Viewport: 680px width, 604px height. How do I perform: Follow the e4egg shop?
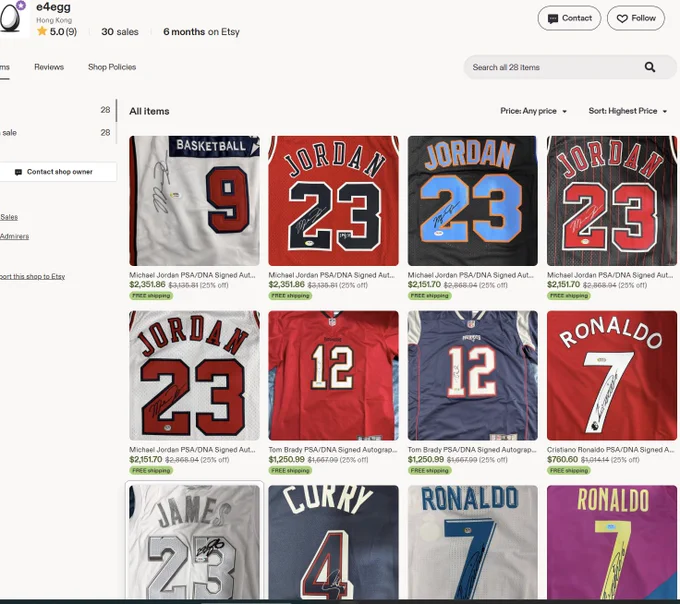[636, 18]
